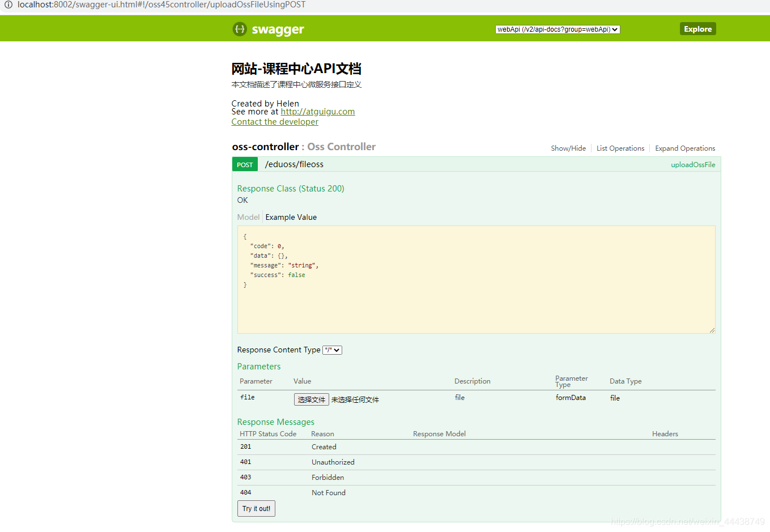770x532 pixels.
Task: Click the Created reason cell
Action: (x=324, y=447)
